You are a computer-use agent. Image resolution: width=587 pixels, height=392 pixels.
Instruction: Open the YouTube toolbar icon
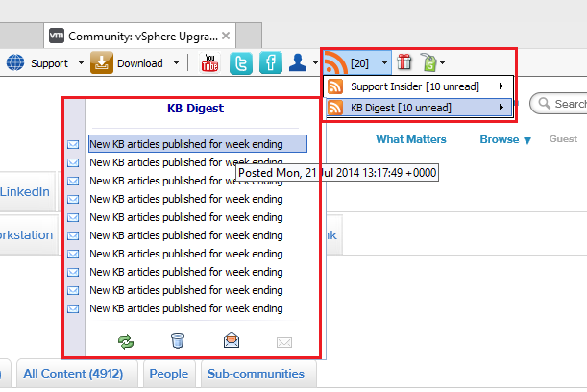(x=209, y=62)
